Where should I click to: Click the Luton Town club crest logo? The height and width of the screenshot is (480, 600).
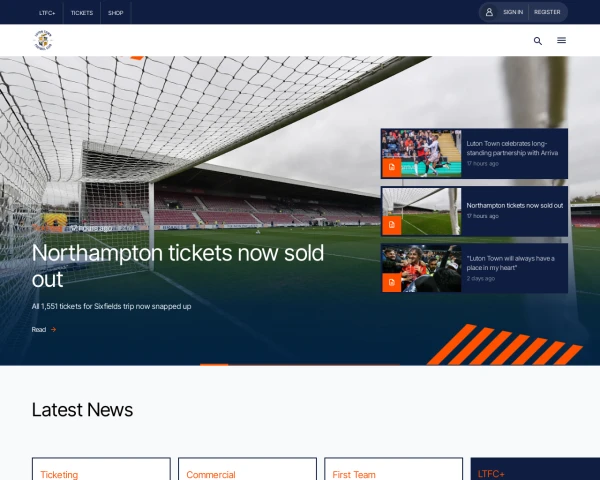click(43, 40)
